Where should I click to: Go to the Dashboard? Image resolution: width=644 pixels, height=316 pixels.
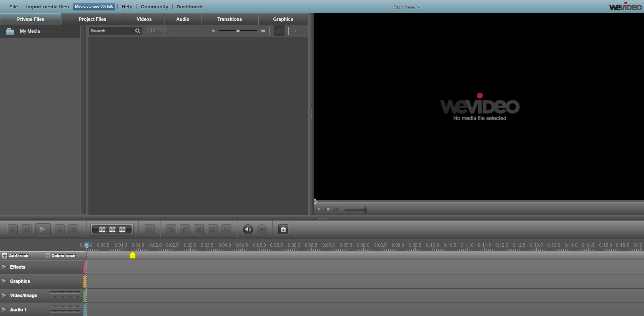click(x=190, y=7)
